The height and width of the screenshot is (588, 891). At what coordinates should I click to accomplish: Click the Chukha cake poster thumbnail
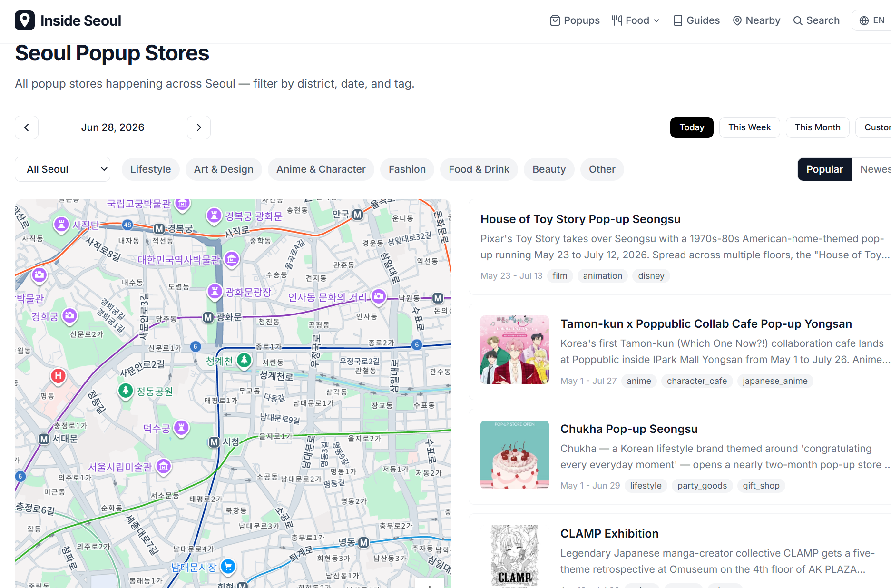(x=515, y=455)
